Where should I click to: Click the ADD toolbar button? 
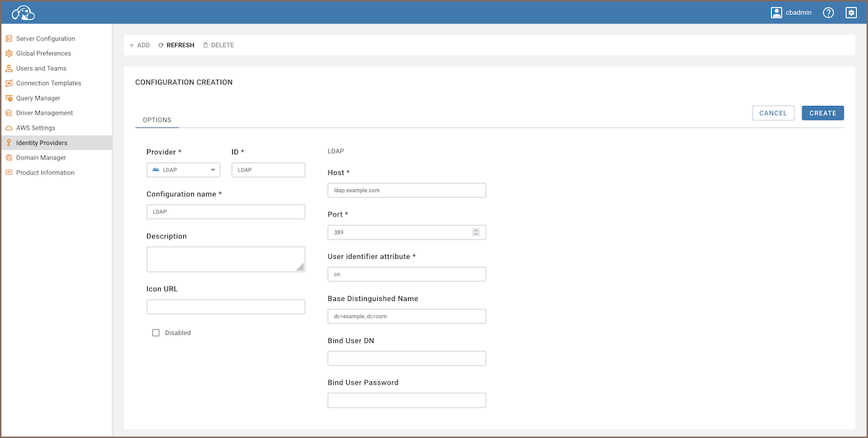[x=139, y=45]
